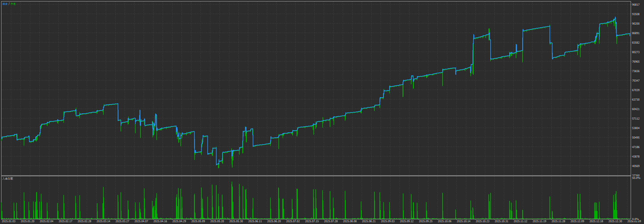Select the 2025.11.19 date marker

539,221
